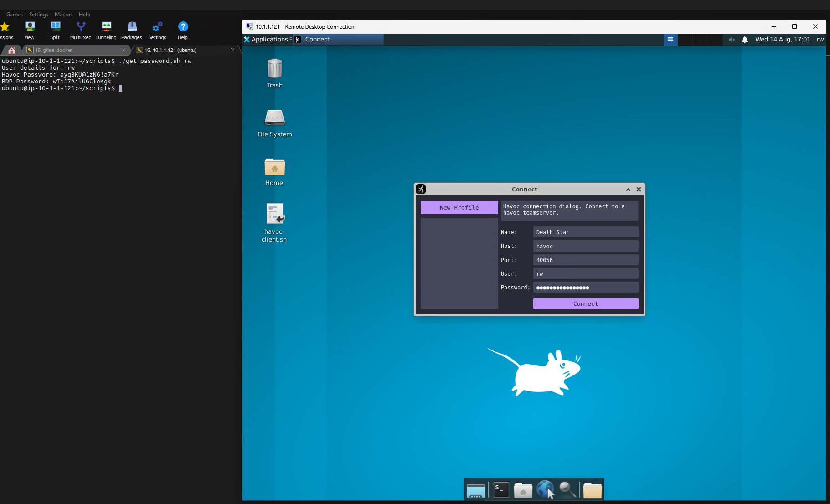The image size is (830, 504).
Task: Open the Macros menu
Action: pos(63,15)
